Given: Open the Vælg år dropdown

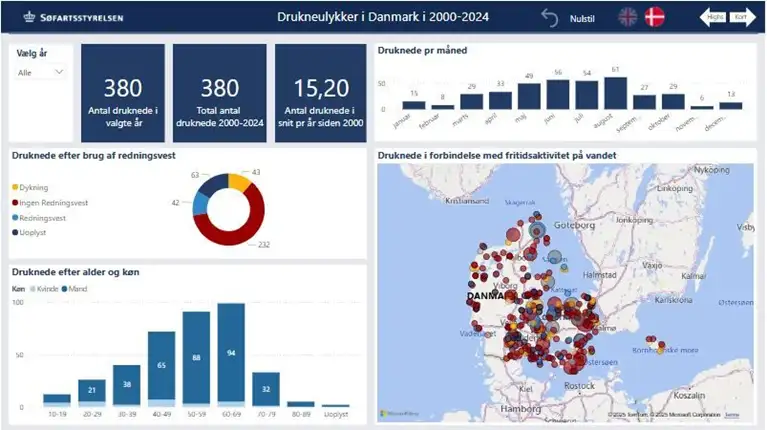Looking at the screenshot, I should [42, 72].
